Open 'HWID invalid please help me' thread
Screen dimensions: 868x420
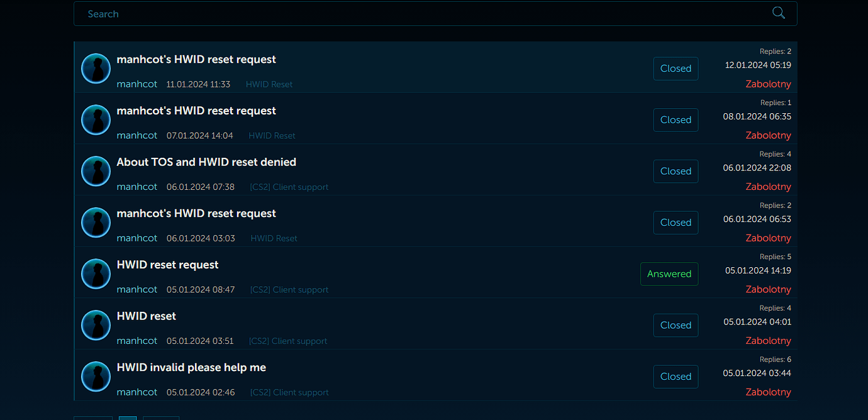[x=191, y=368]
